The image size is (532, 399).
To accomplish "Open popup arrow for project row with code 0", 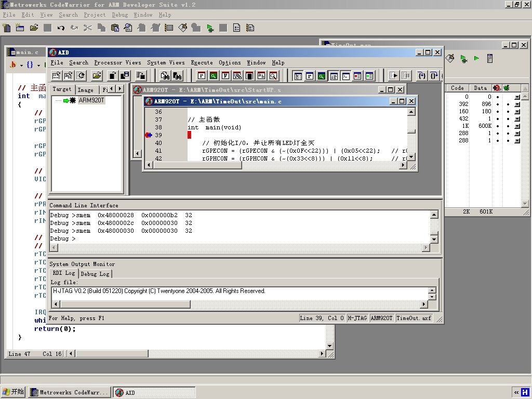I will (x=517, y=97).
